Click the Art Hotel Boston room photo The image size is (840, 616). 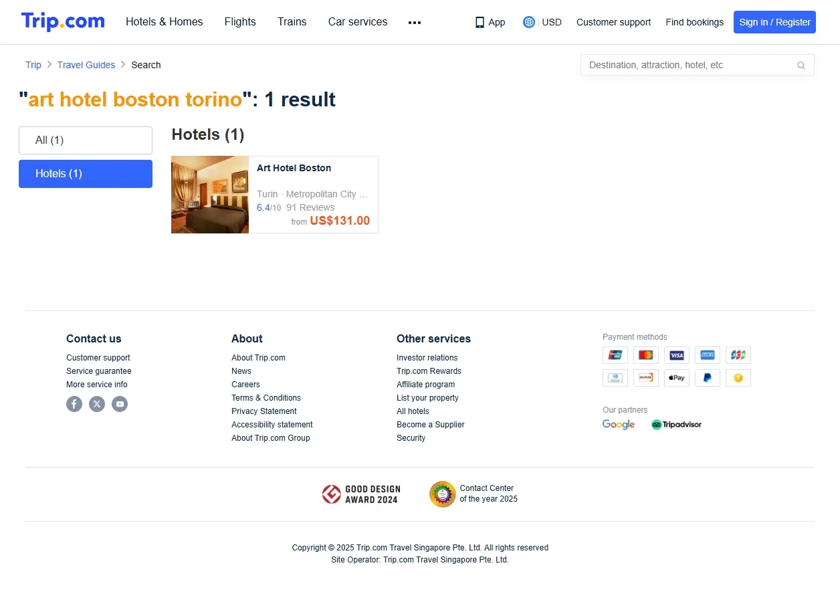pyautogui.click(x=210, y=195)
